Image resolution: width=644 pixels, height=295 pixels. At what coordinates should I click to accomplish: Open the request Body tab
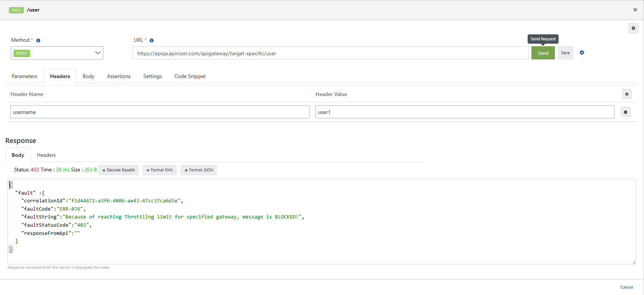click(88, 76)
